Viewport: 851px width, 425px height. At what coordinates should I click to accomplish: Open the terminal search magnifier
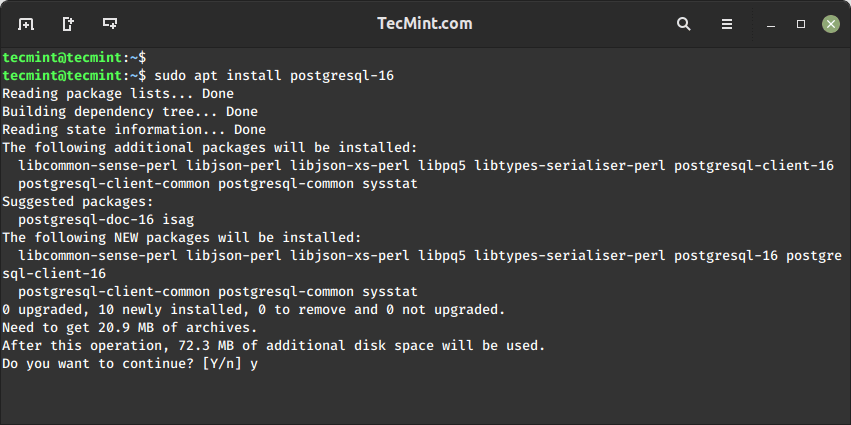coord(684,23)
